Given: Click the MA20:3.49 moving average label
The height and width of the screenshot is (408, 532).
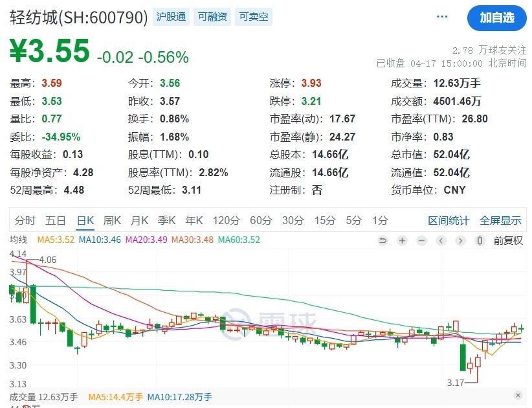Looking at the screenshot, I should tap(146, 240).
